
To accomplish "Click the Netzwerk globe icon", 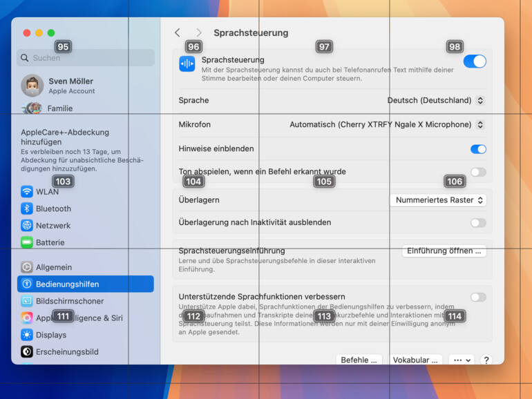I will point(27,226).
